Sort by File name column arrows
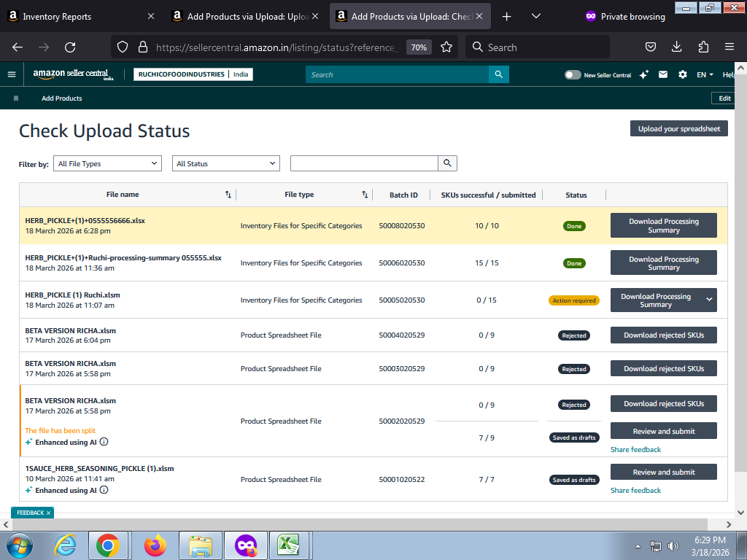747x560 pixels. 228,194
